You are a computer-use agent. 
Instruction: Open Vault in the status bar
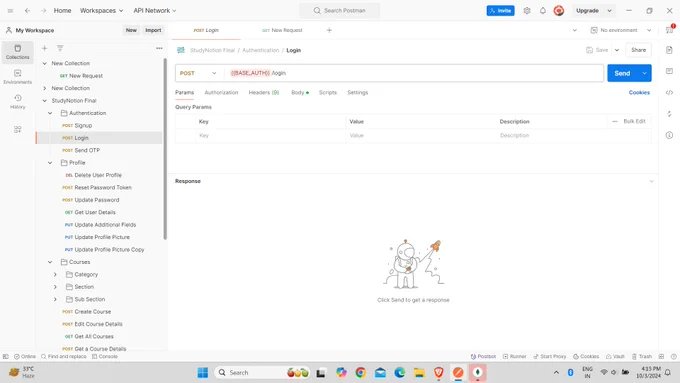pyautogui.click(x=615, y=357)
